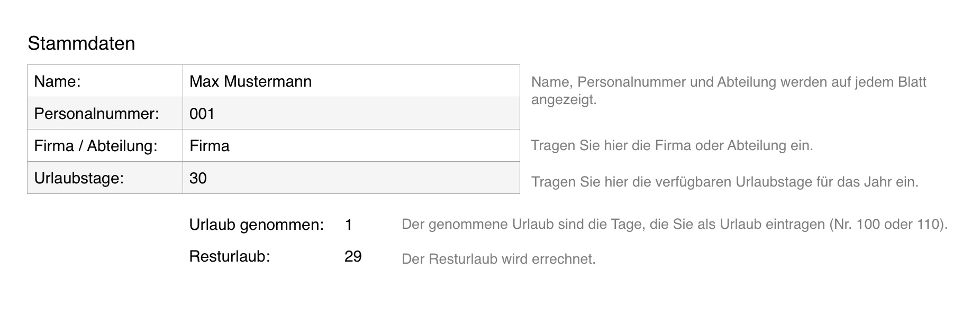Select the Resturlaub: label
The width and height of the screenshot is (980, 334).
click(x=230, y=257)
